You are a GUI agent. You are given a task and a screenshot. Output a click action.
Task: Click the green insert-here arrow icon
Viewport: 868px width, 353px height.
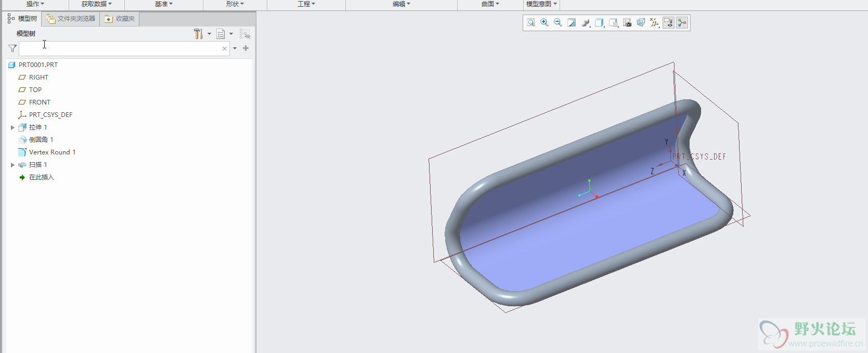(x=22, y=177)
